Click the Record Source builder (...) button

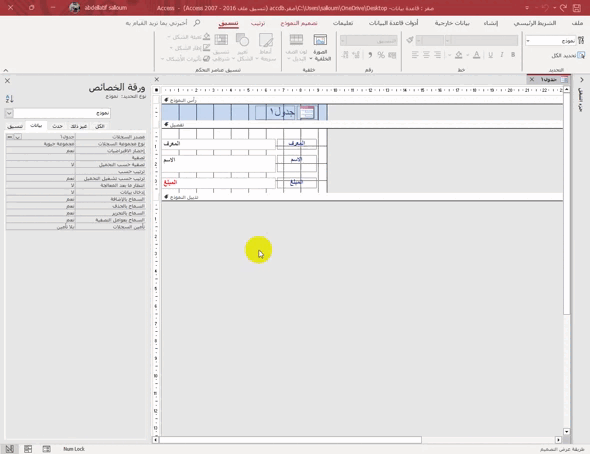click(x=10, y=137)
